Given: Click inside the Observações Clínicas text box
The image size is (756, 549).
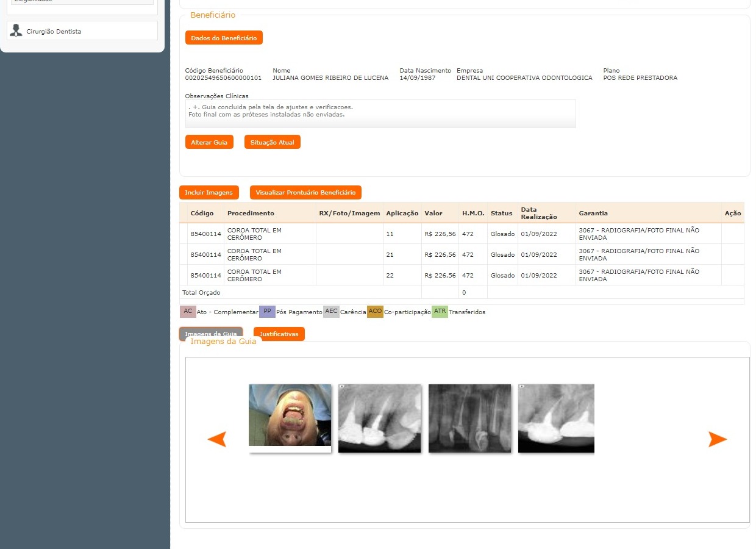Looking at the screenshot, I should tap(380, 114).
